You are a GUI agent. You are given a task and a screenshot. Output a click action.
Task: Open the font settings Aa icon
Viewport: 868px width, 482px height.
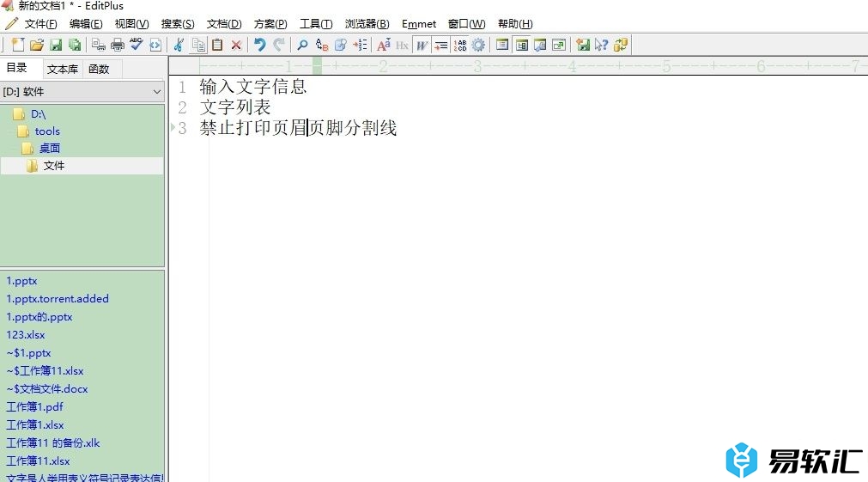click(383, 45)
